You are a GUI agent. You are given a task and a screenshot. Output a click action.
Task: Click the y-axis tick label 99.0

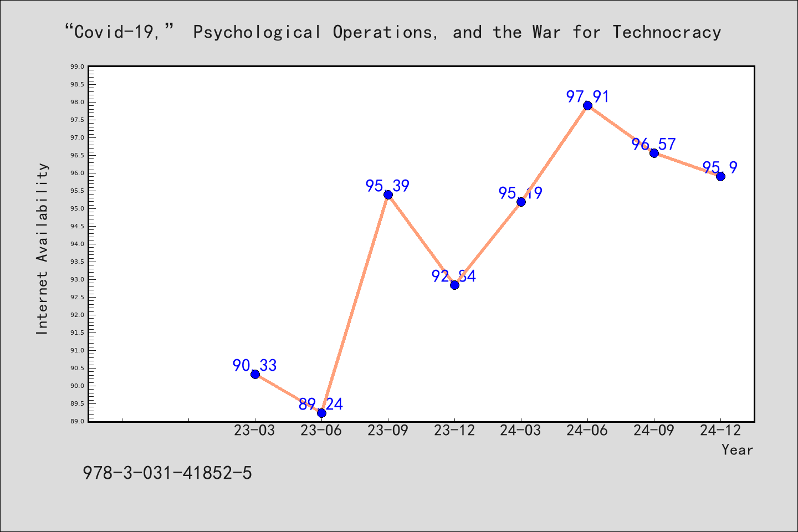pyautogui.click(x=77, y=66)
